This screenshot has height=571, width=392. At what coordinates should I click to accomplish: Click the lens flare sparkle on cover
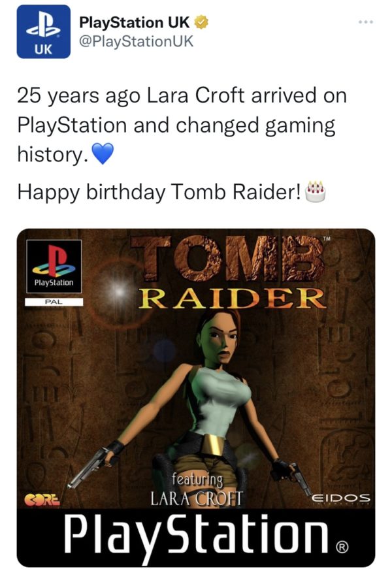pos(119,292)
